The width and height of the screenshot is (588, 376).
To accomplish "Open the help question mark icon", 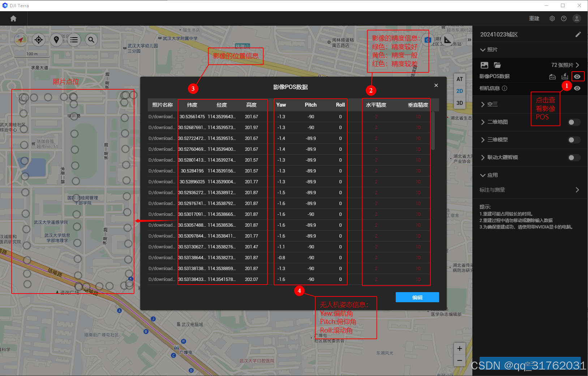I will (564, 18).
